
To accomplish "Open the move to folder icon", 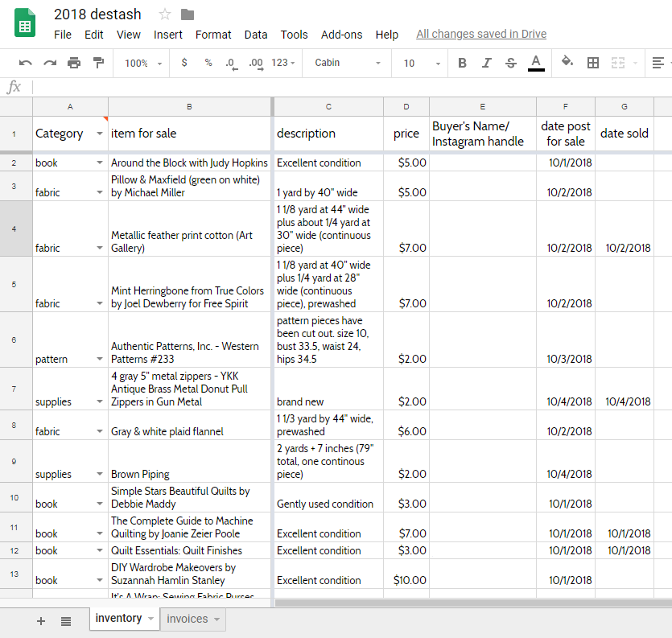I will point(188,14).
